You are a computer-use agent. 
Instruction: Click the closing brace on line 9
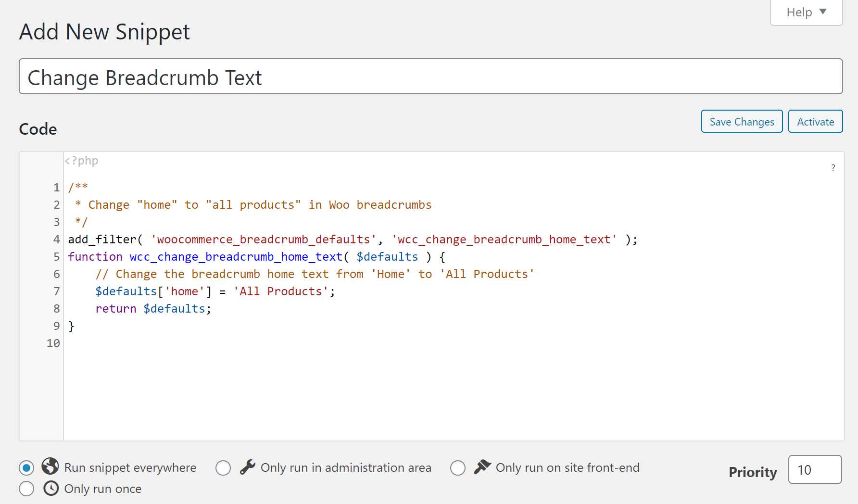point(71,326)
